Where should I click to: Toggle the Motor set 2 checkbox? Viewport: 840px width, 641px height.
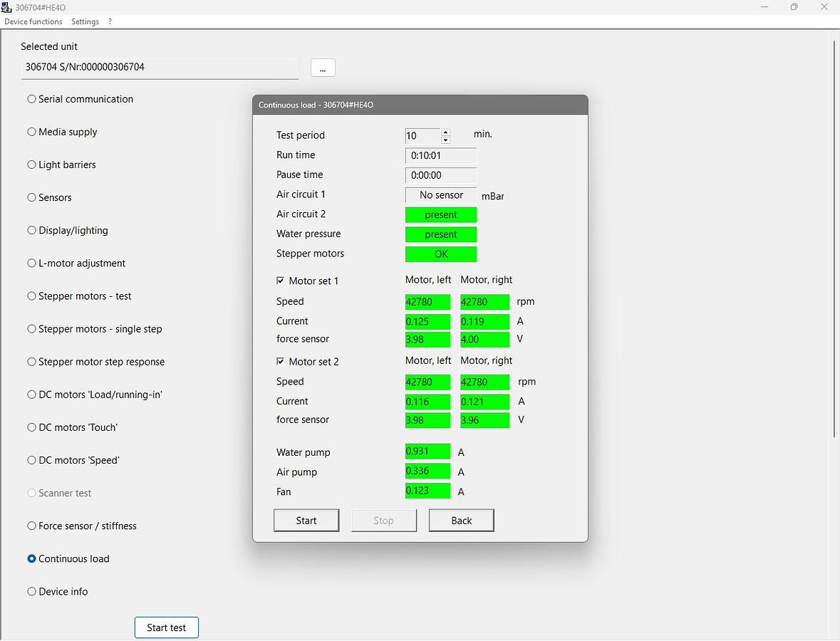click(x=280, y=361)
